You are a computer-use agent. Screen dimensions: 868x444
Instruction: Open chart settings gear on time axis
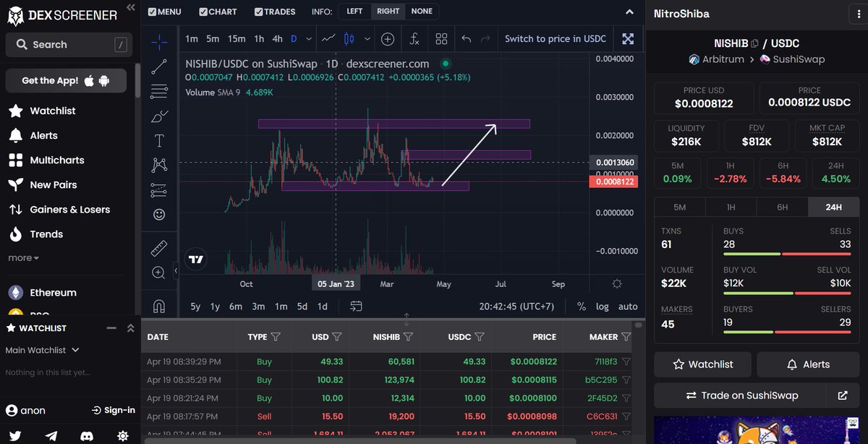pyautogui.click(x=617, y=283)
